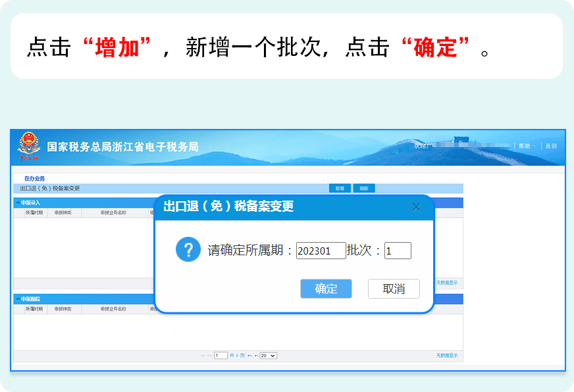574x392 pixels.
Task: Click the 所属期 input showing 202301
Action: click(321, 251)
